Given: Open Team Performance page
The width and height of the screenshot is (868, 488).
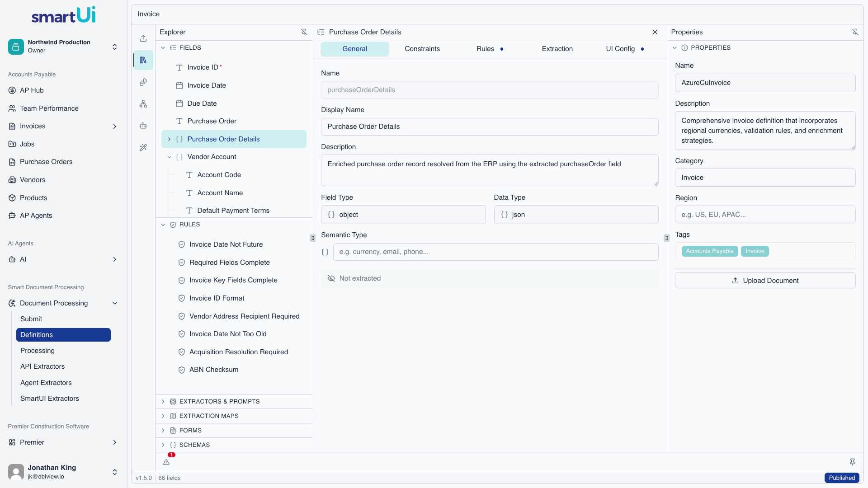Looking at the screenshot, I should (x=63, y=108).
